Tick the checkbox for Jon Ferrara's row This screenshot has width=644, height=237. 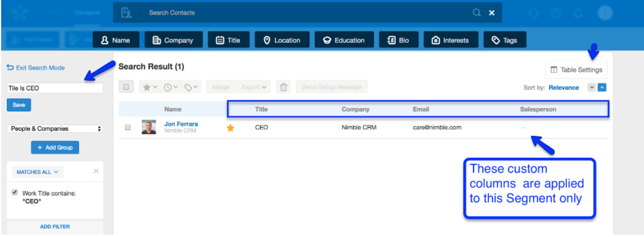pos(128,128)
